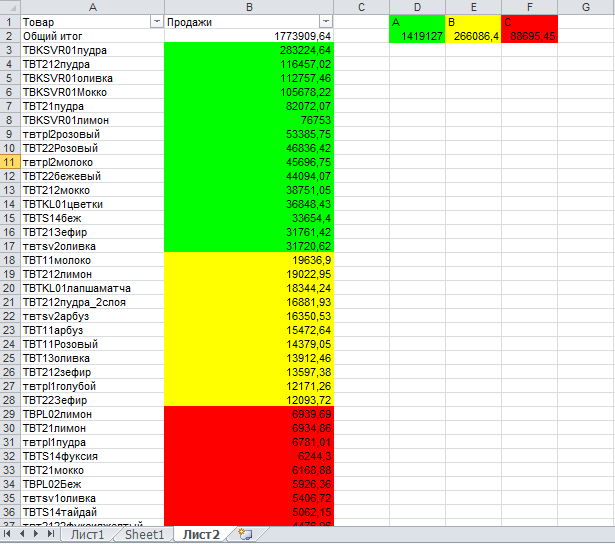Select cell TBKSVR01Мокко
This screenshot has height=544, width=615.
coord(92,92)
